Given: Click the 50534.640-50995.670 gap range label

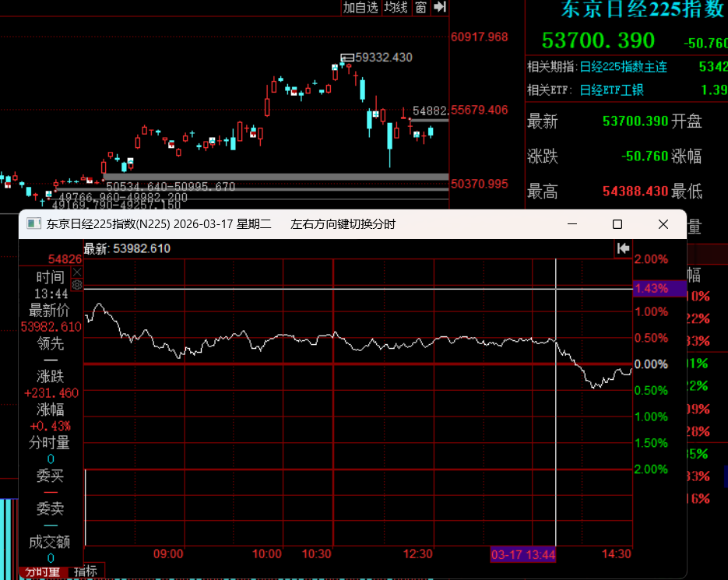Looking at the screenshot, I should click(171, 187).
